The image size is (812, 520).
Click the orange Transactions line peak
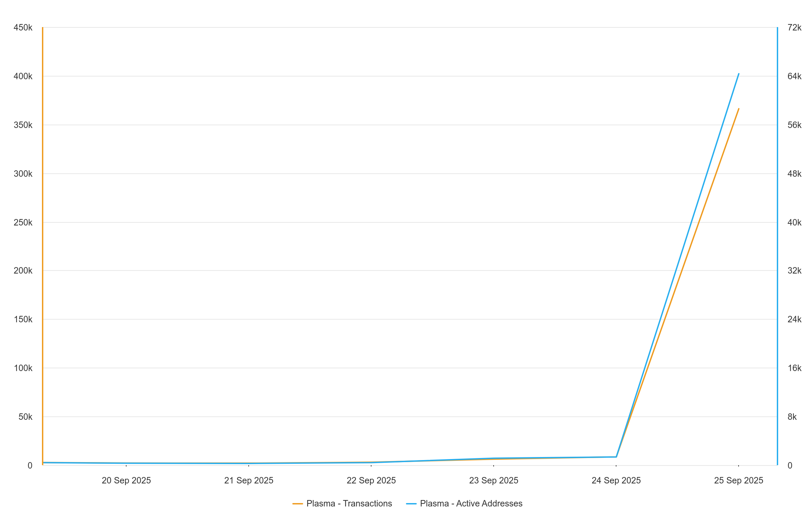point(739,109)
